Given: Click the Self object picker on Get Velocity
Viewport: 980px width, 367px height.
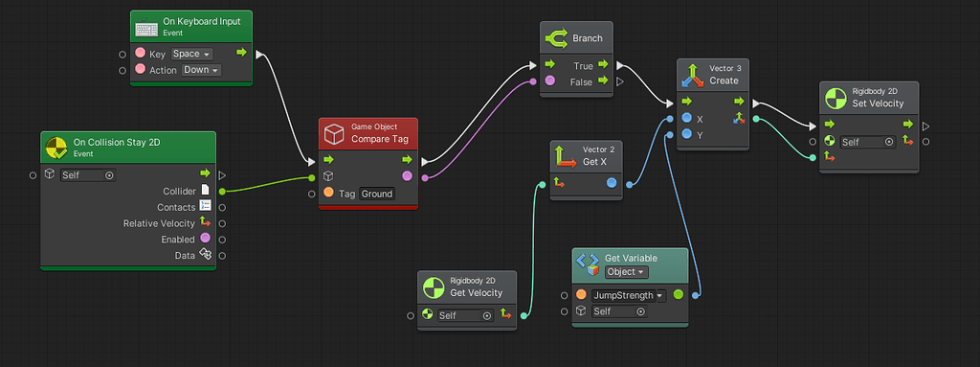Looking at the screenshot, I should 465,315.
